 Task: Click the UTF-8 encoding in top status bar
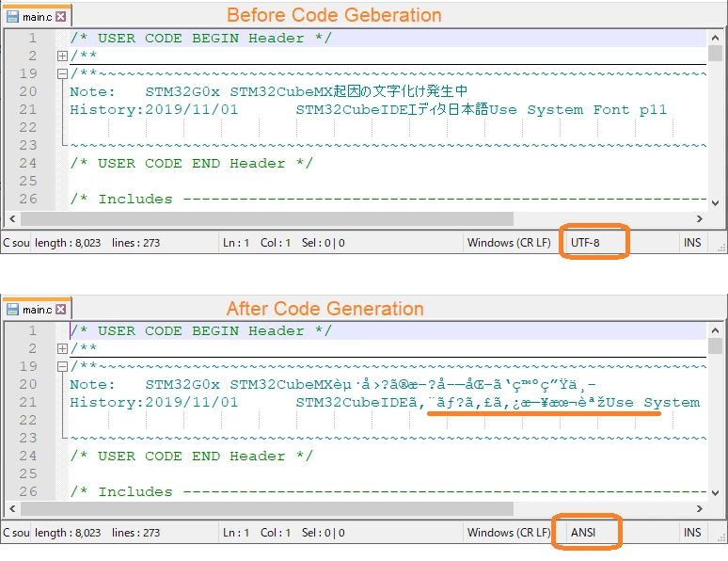[x=585, y=243]
